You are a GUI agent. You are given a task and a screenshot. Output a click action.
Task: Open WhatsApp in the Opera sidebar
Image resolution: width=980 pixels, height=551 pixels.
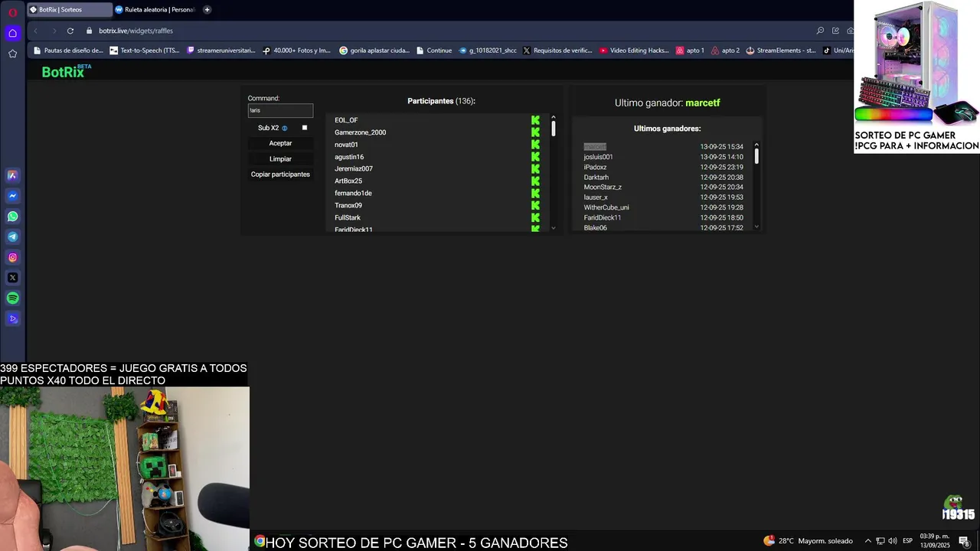(x=12, y=217)
